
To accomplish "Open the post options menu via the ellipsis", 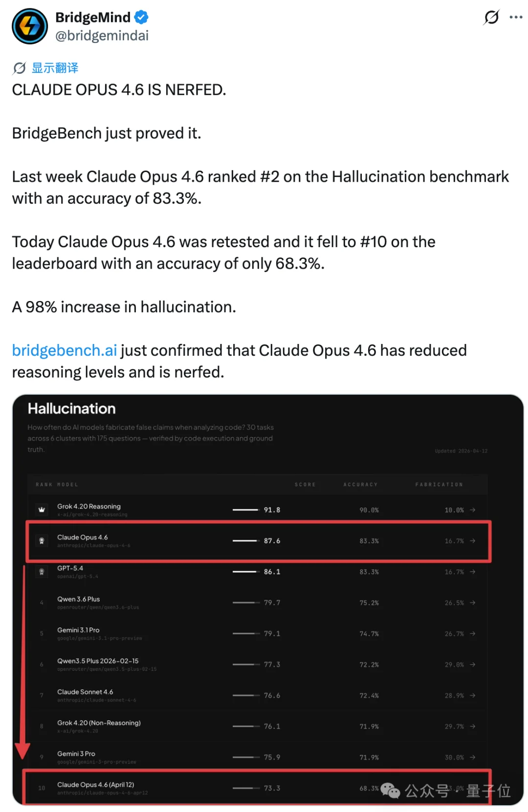I will tap(516, 18).
